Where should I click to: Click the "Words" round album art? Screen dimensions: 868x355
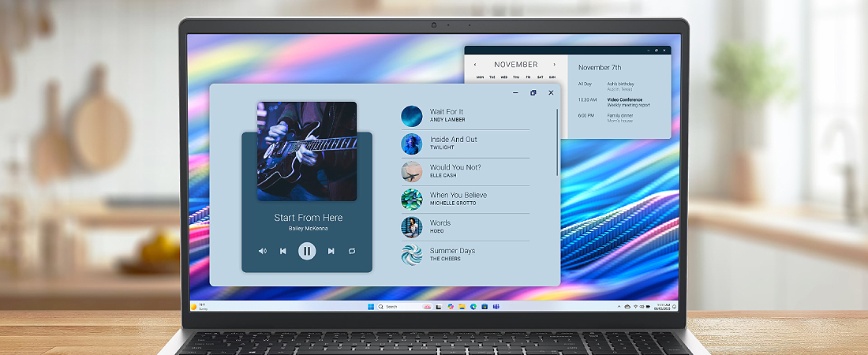(411, 227)
